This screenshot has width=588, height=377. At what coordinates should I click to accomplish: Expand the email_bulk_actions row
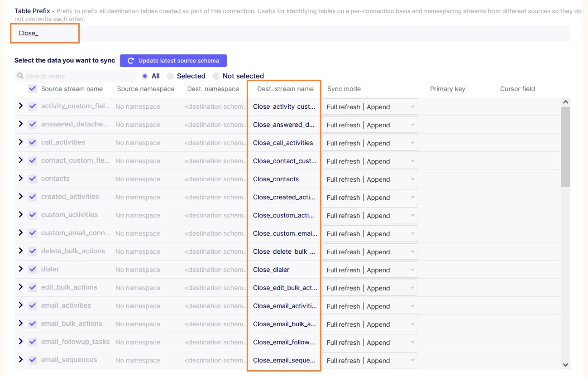tap(20, 323)
